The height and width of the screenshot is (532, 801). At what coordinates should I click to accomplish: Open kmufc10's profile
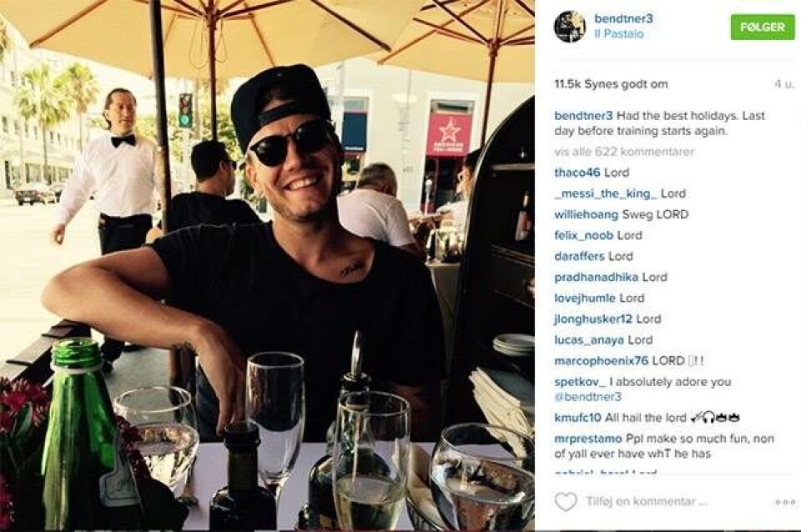pos(577,418)
